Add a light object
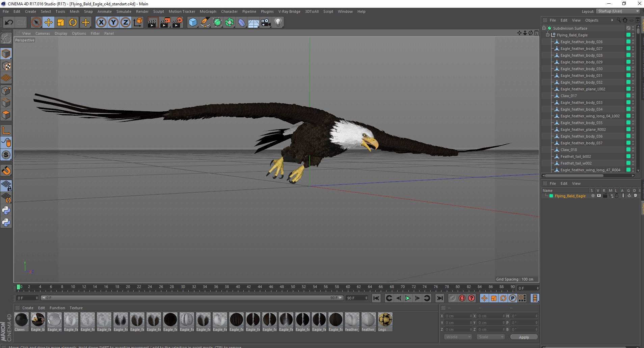 point(278,23)
